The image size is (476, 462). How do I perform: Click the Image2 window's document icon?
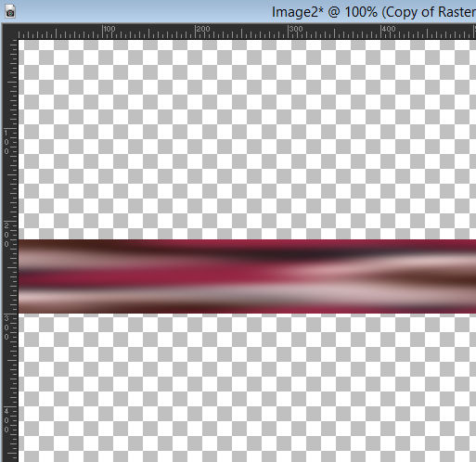pyautogui.click(x=10, y=11)
